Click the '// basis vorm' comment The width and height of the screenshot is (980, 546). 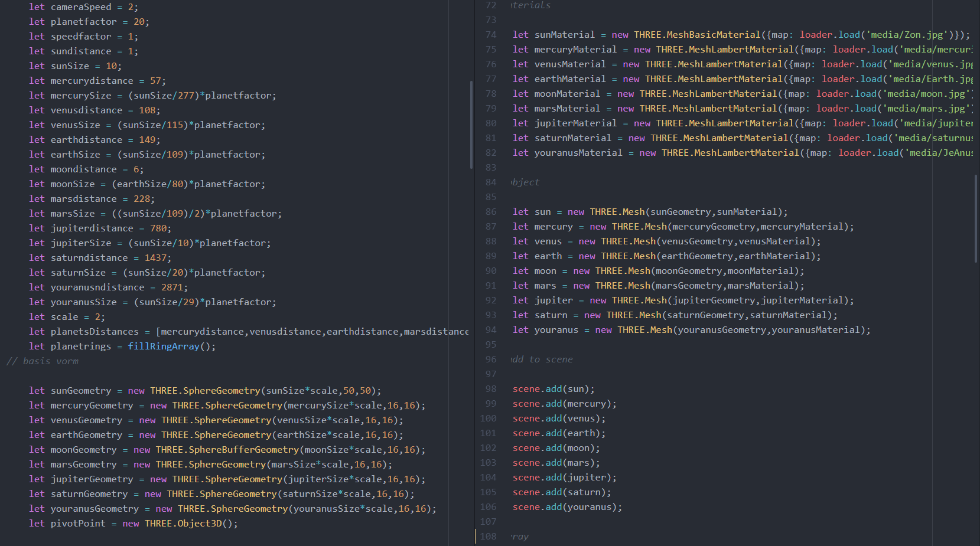42,361
